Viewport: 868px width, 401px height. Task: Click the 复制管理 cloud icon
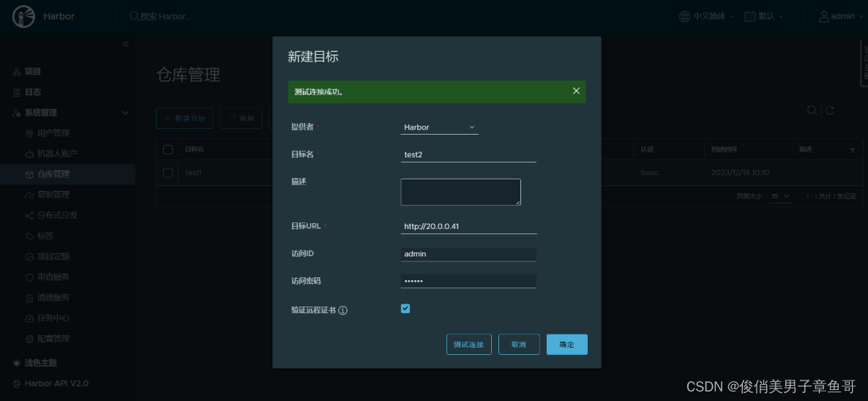tap(29, 195)
